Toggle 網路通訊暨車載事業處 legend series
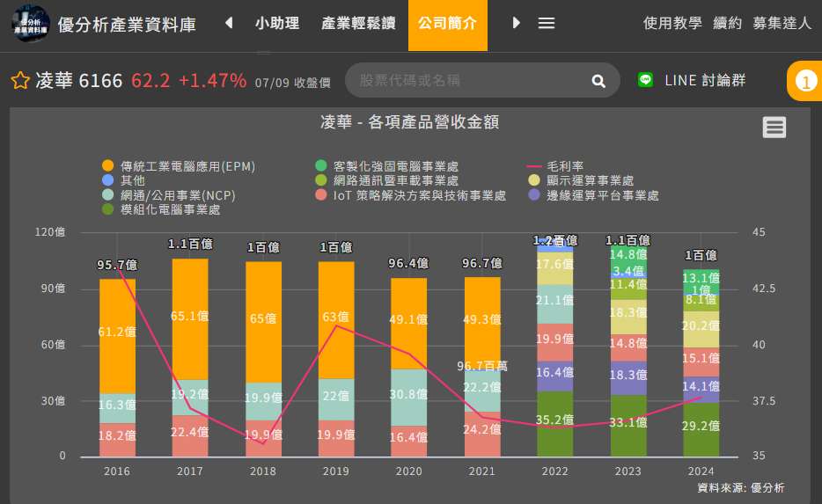Viewport: 822px width, 504px height. point(387,180)
